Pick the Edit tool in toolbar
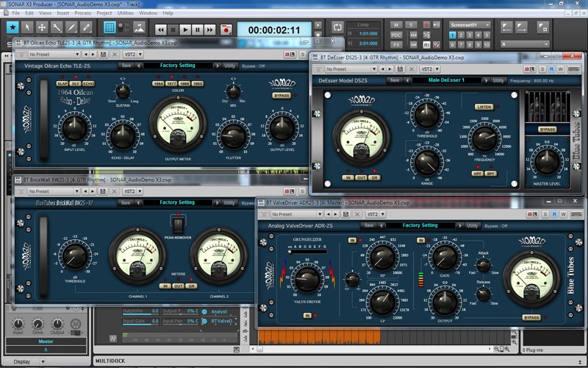The height and width of the screenshot is (368, 588). point(57,27)
